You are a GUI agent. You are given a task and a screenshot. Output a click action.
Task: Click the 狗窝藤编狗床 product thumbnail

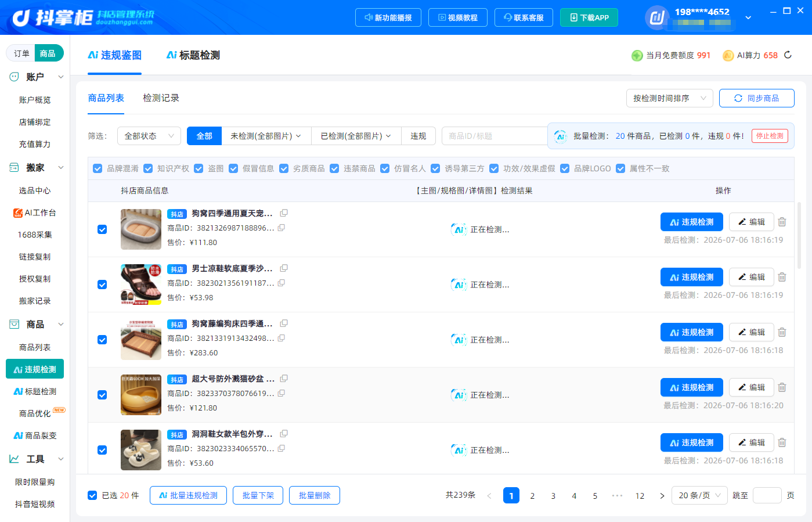[141, 340]
